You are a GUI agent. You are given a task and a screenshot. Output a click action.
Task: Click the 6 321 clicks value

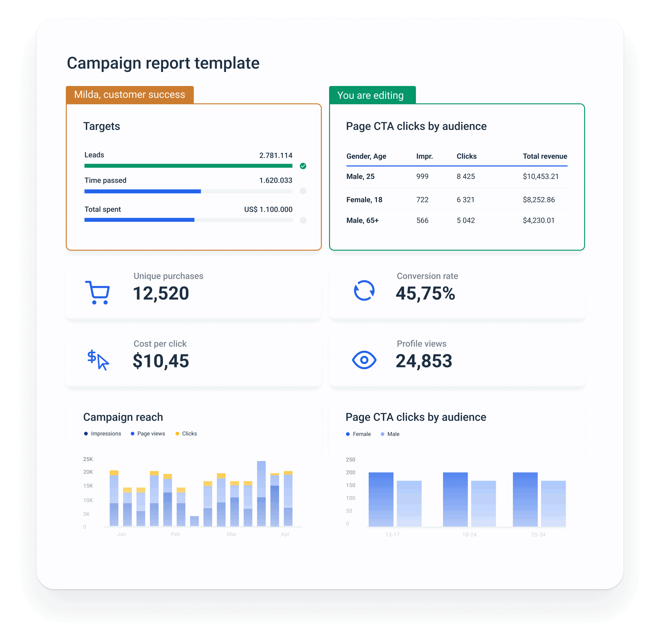(x=465, y=199)
